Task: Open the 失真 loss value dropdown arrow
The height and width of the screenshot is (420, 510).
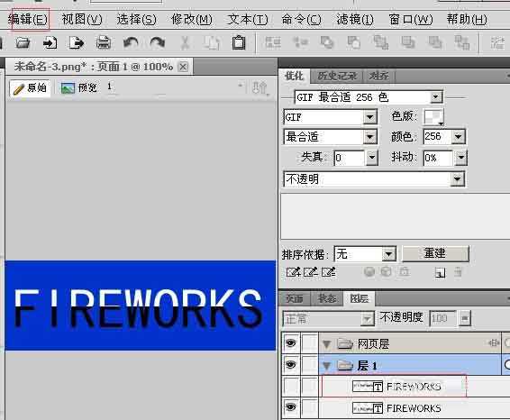Action: [372, 158]
